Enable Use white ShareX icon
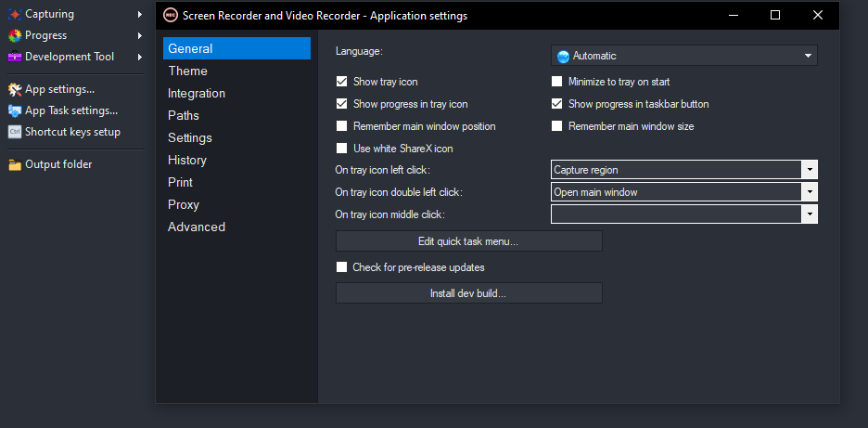The height and width of the screenshot is (428, 868). point(341,148)
